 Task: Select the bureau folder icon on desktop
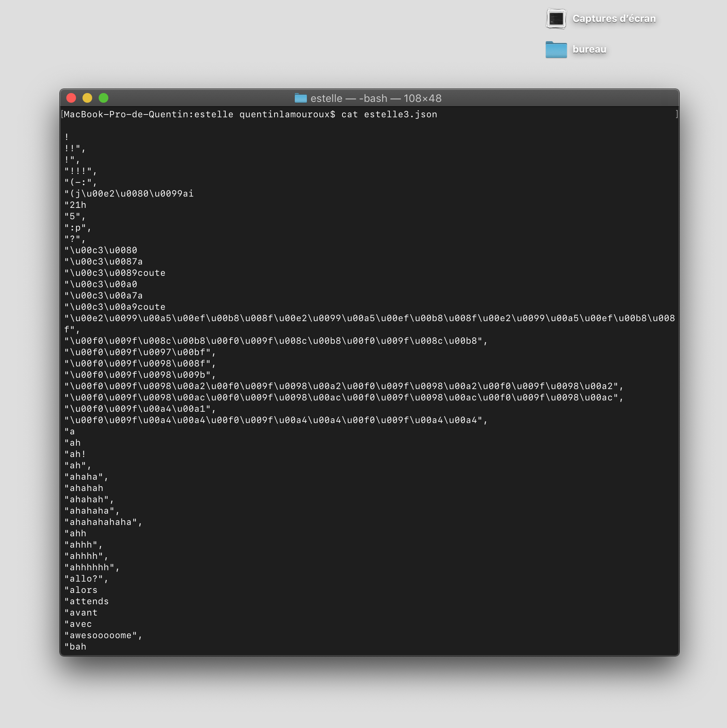click(x=556, y=50)
